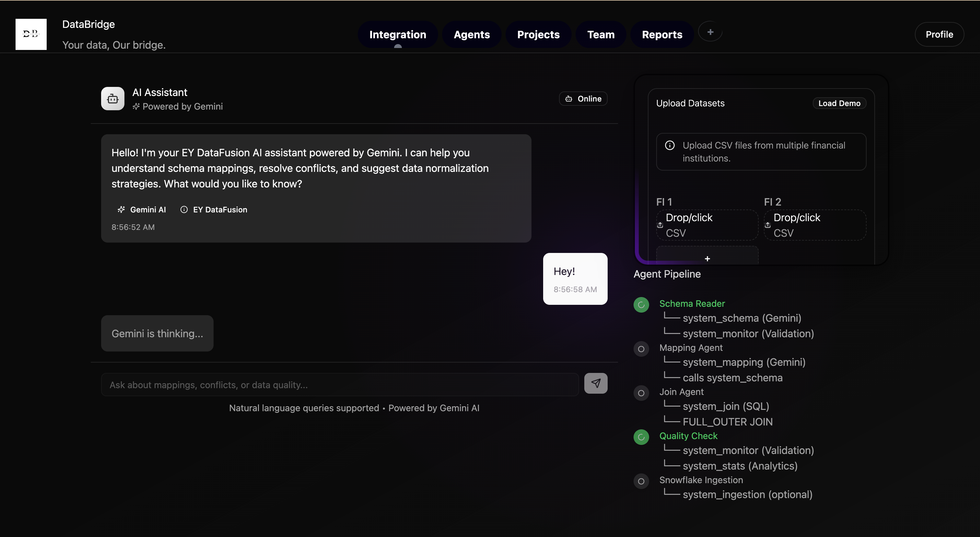Viewport: 980px width, 537px height.
Task: Click the FI 2 upload arrow icon
Action: [768, 225]
